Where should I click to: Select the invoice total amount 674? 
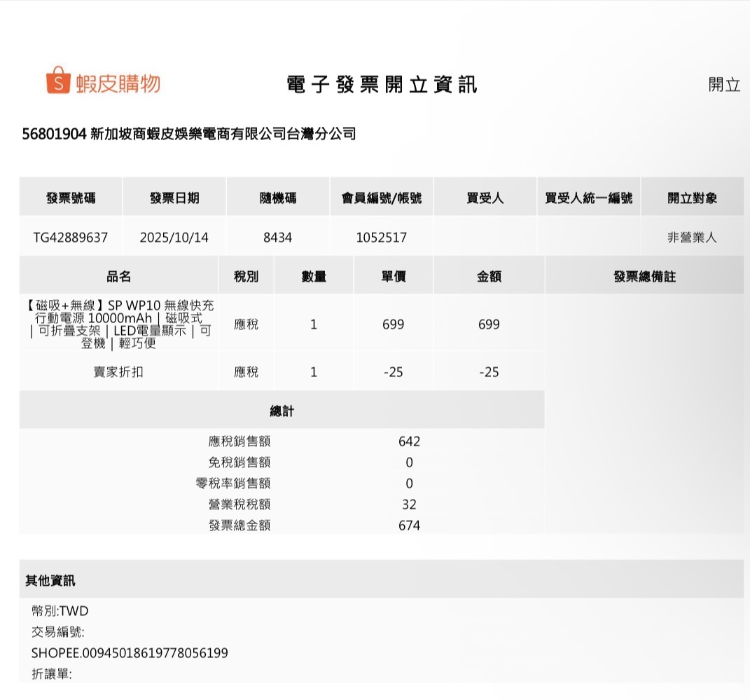(409, 526)
